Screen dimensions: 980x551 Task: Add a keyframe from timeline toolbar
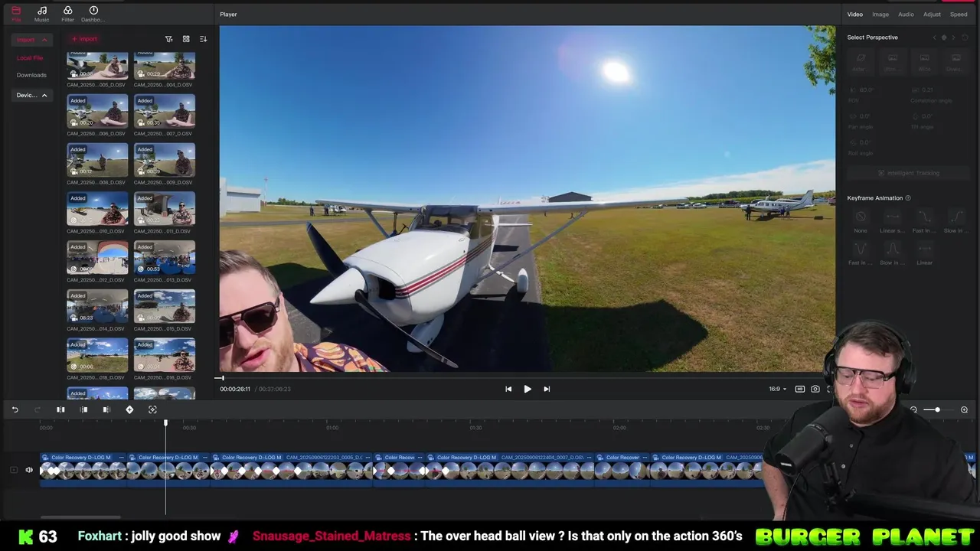[x=129, y=409]
